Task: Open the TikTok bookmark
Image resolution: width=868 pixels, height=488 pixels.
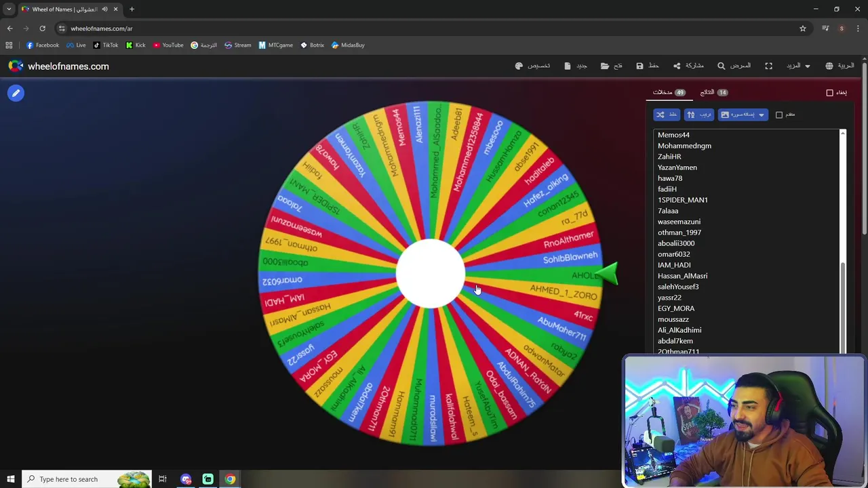Action: [105, 45]
